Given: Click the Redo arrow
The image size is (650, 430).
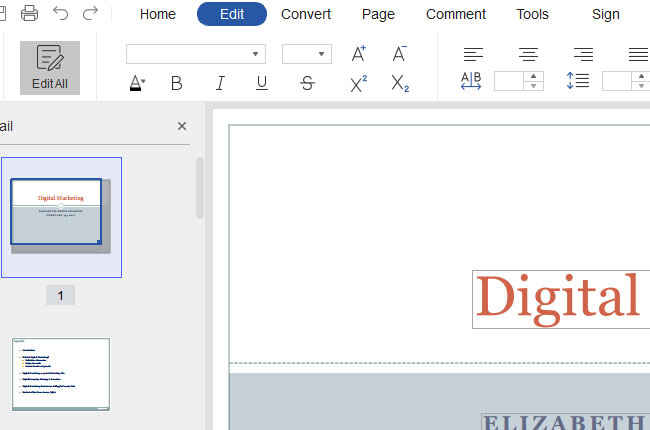Looking at the screenshot, I should point(91,14).
